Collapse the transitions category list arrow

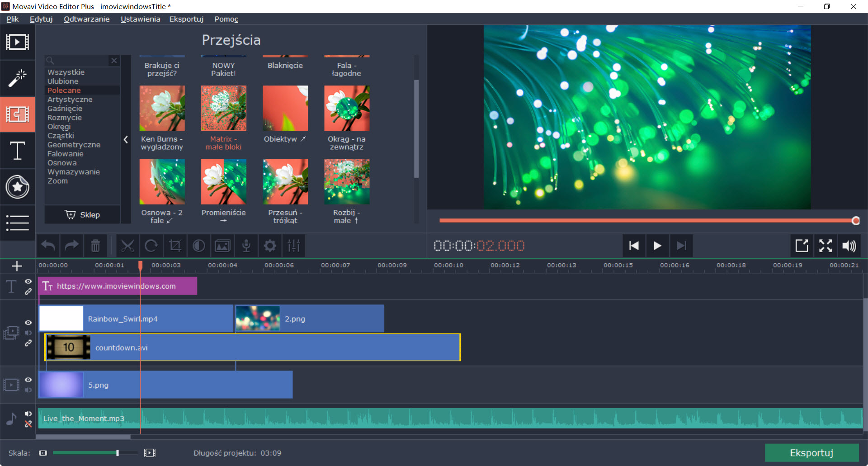[x=126, y=140]
